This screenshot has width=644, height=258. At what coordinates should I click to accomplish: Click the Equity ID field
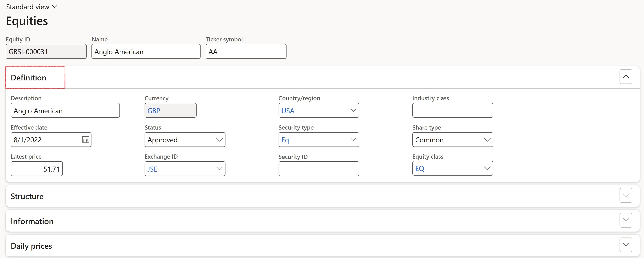coord(46,52)
